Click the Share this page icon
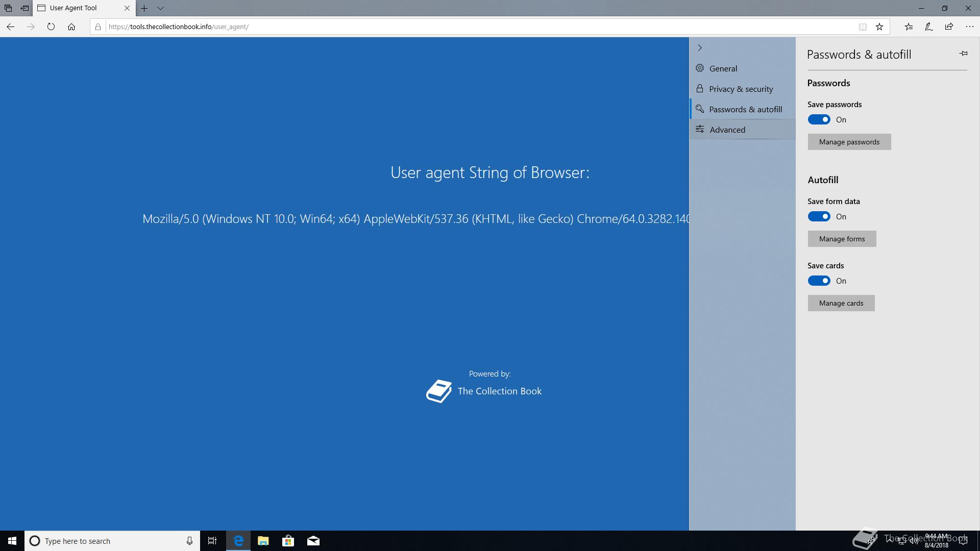This screenshot has width=980, height=551. pos(949,27)
